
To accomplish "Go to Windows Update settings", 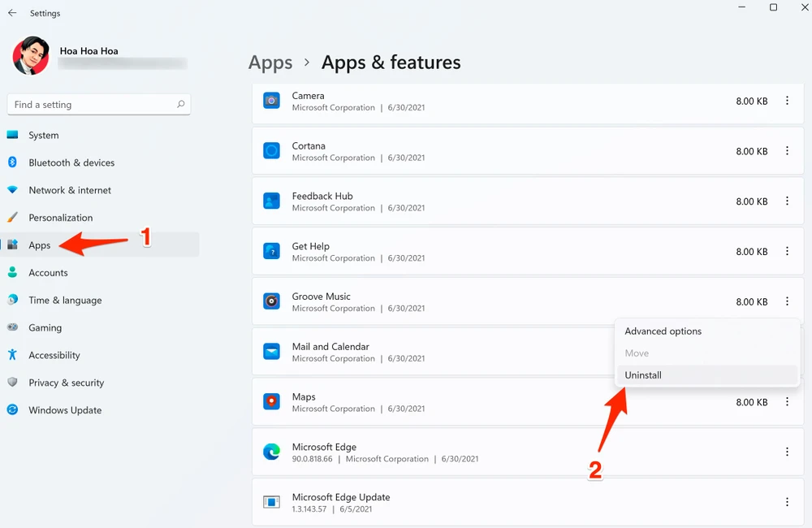I will pos(65,410).
